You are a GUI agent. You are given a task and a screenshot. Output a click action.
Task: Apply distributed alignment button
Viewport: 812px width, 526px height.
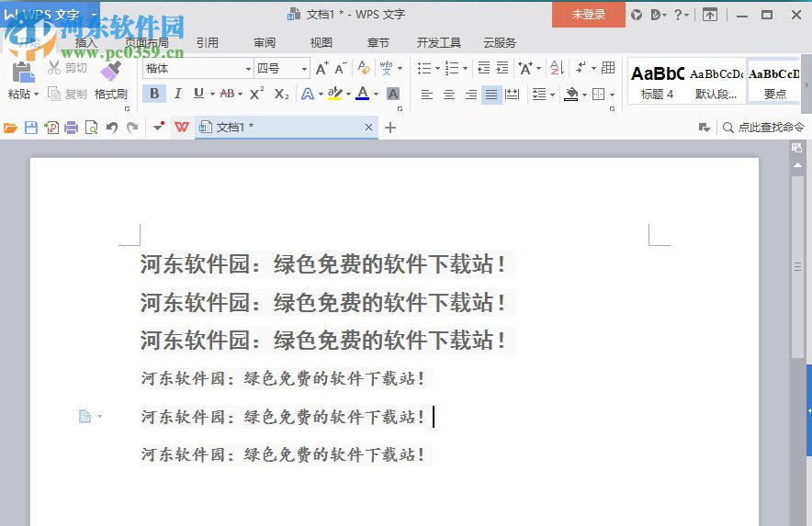[x=513, y=95]
